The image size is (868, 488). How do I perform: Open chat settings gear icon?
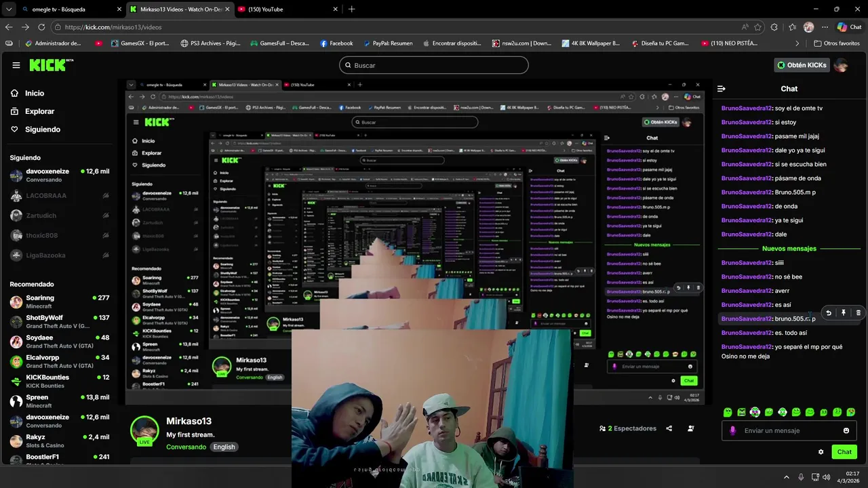coord(821,452)
